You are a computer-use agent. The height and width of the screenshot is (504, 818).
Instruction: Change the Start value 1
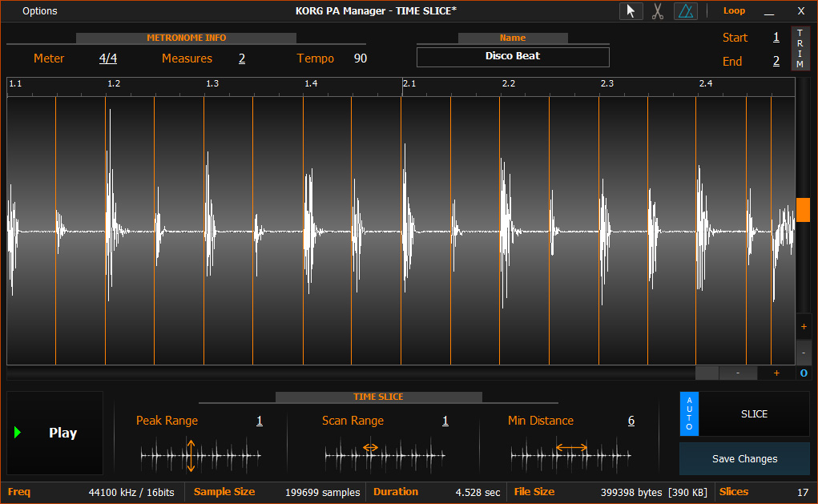776,38
